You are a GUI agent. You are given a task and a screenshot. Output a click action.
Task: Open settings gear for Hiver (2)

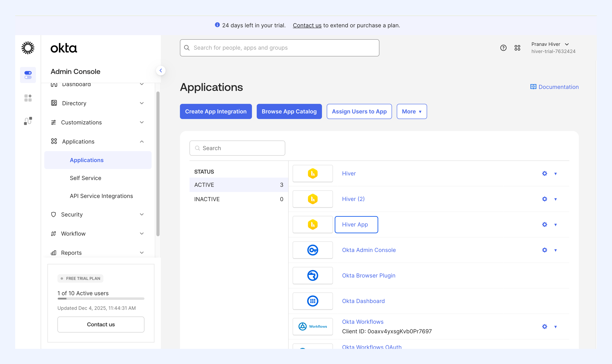pos(545,199)
